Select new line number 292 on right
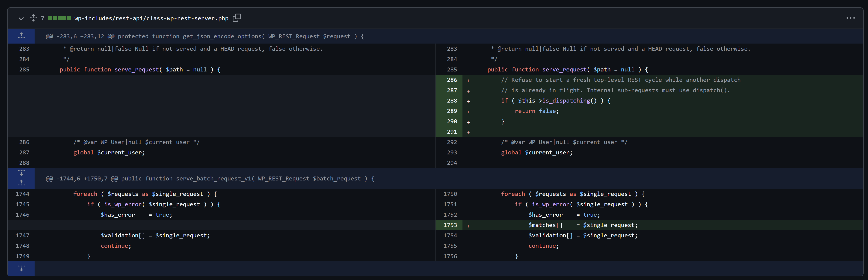 [x=452, y=142]
